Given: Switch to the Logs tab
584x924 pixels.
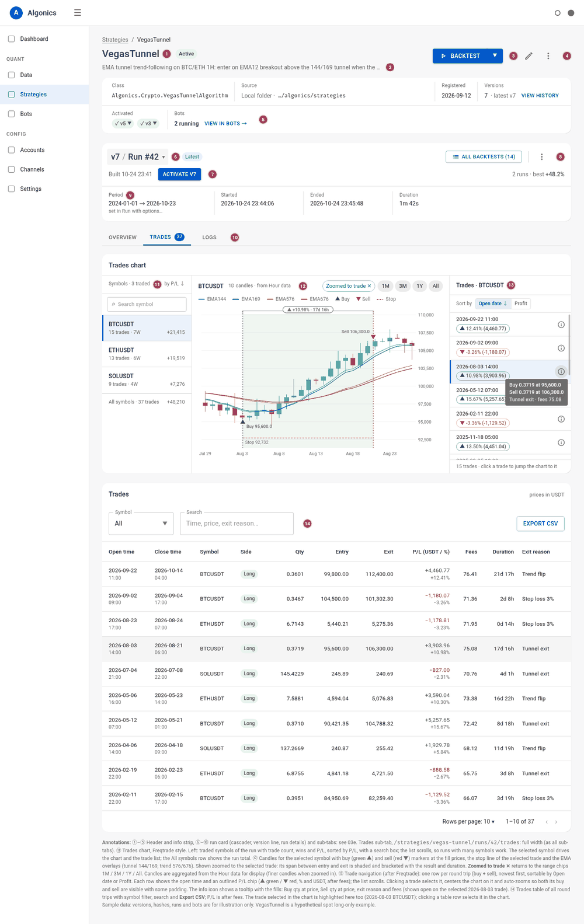Looking at the screenshot, I should pyautogui.click(x=209, y=238).
